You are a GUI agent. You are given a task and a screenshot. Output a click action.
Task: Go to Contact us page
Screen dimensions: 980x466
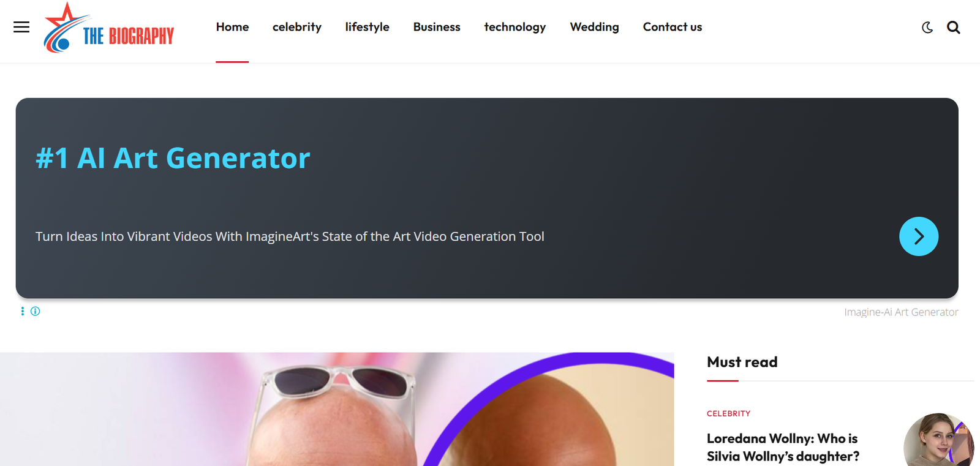click(x=673, y=27)
